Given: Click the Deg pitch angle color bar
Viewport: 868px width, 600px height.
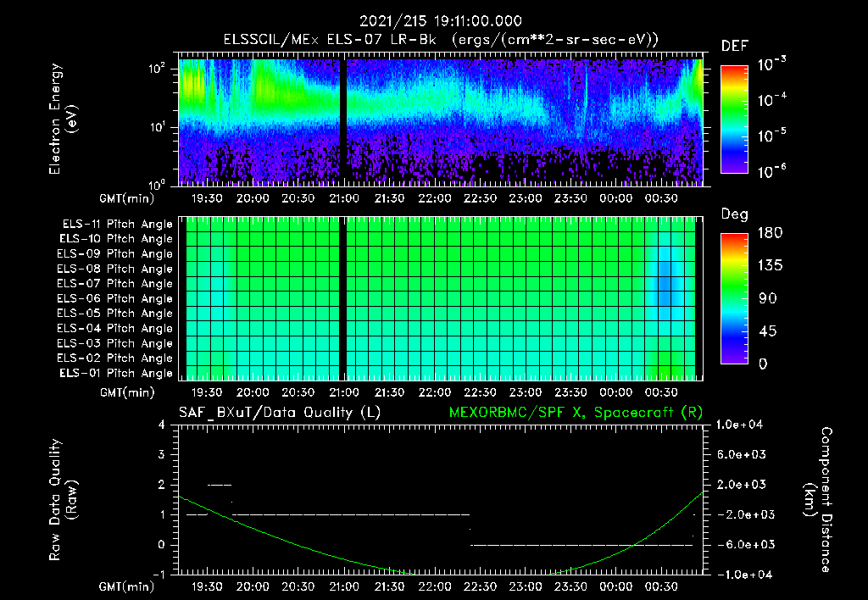Looking at the screenshot, I should [x=734, y=298].
